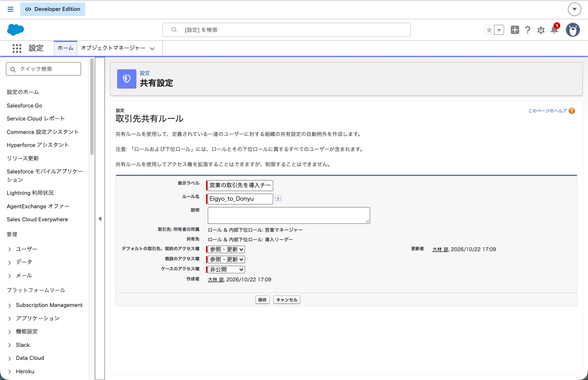The height and width of the screenshot is (380, 588).
Task: Open 設定のホーム in sidebar
Action: point(23,92)
